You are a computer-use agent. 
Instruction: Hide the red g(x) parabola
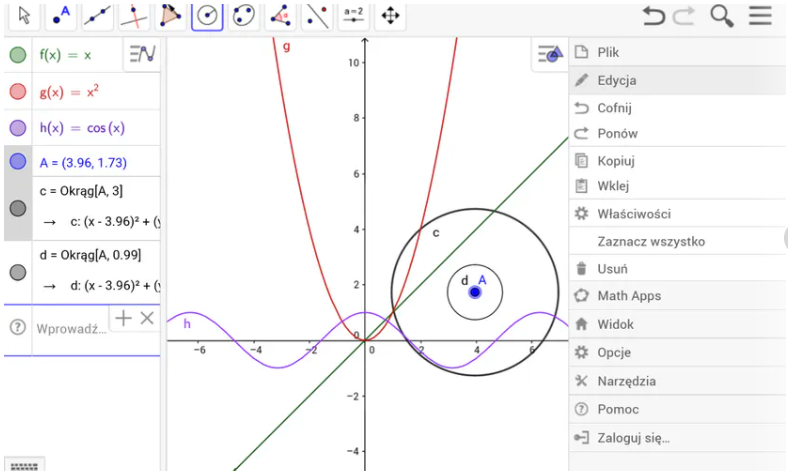18,91
